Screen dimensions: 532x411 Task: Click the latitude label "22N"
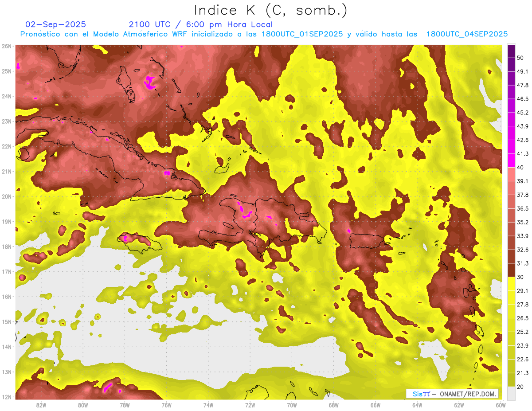pos(7,146)
